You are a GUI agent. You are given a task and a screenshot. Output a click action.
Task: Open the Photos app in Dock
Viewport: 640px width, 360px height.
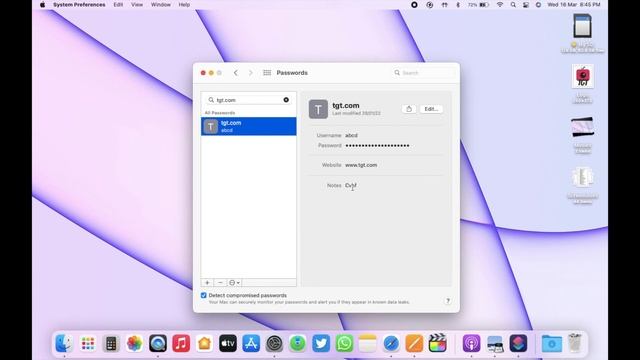click(134, 343)
